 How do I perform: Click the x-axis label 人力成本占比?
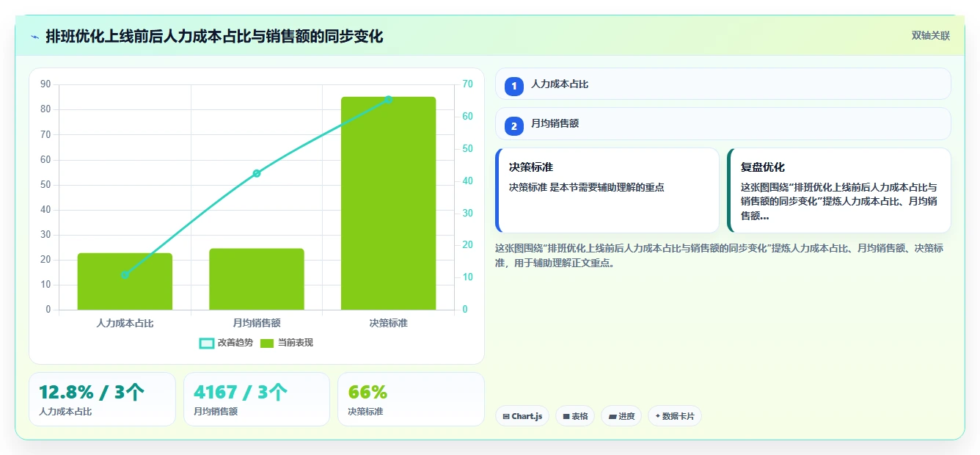[125, 323]
